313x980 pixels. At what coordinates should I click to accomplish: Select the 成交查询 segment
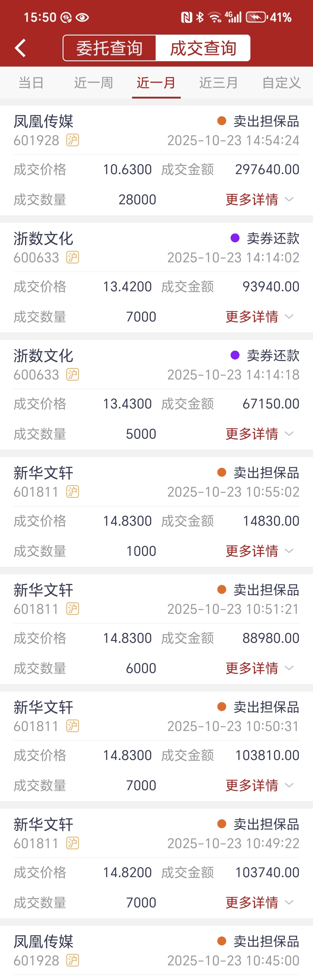[203, 48]
